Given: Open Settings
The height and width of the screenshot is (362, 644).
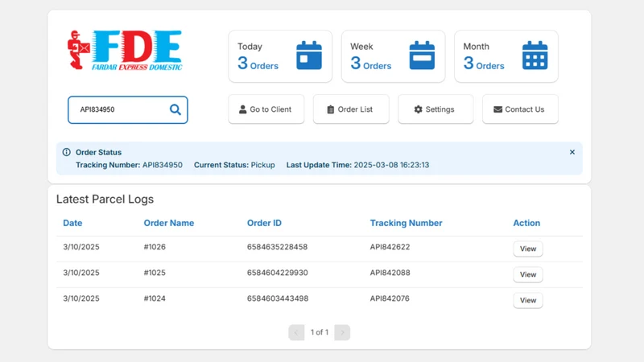Looking at the screenshot, I should [x=436, y=109].
